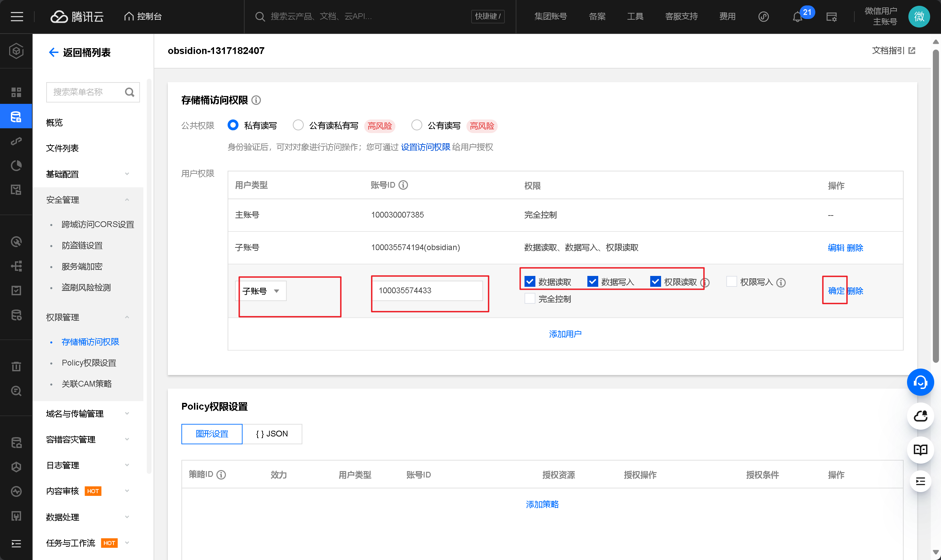Enable the 完全控制 checkbox
This screenshot has width=941, height=560.
pyautogui.click(x=529, y=298)
